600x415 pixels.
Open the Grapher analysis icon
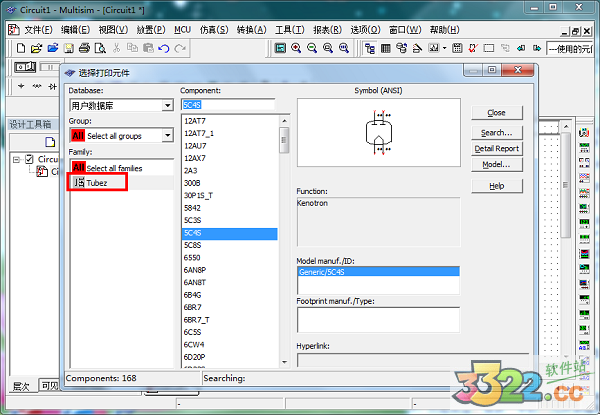click(434, 48)
